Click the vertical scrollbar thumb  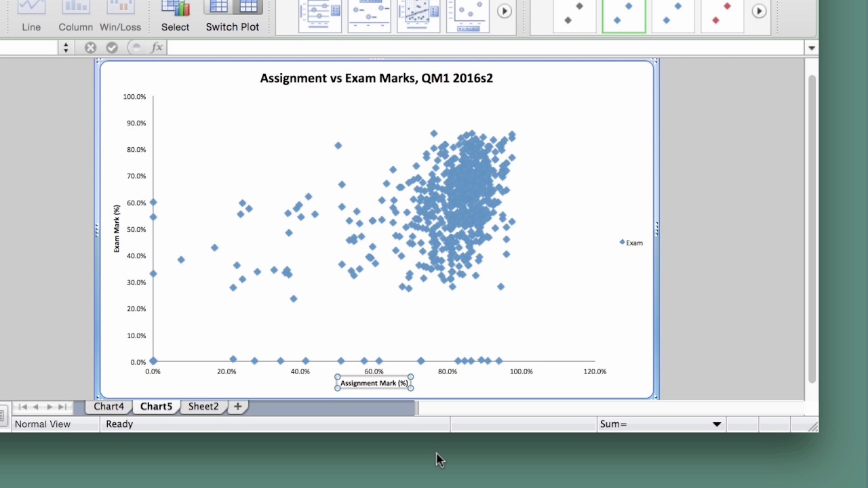[812, 228]
